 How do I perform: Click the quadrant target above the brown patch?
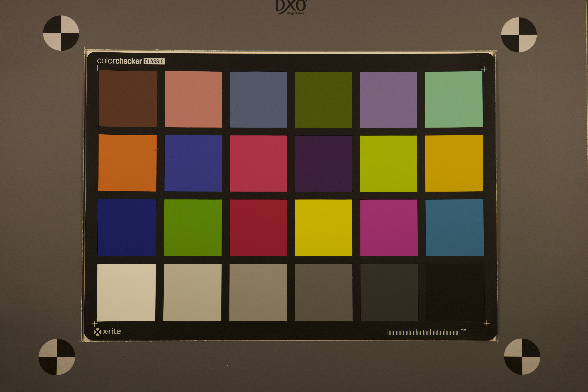(x=61, y=33)
